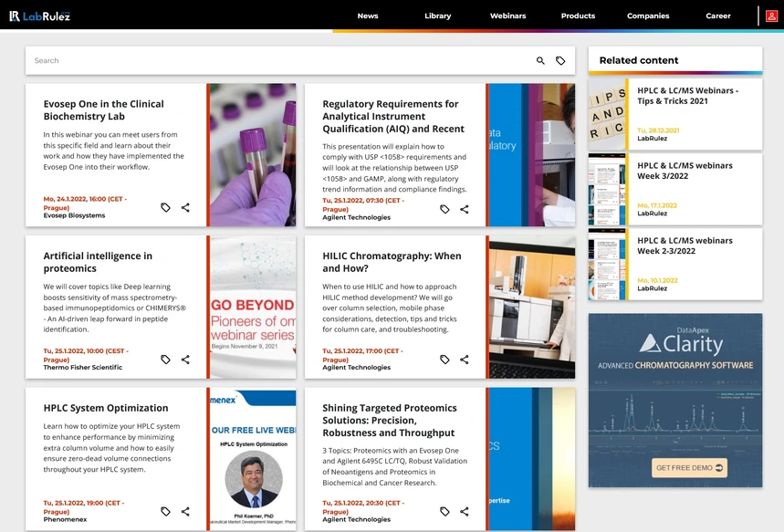Screen dimensions: 784x532
Task: Share the Artificial intelligence in proteomics webinar
Action: pos(185,360)
